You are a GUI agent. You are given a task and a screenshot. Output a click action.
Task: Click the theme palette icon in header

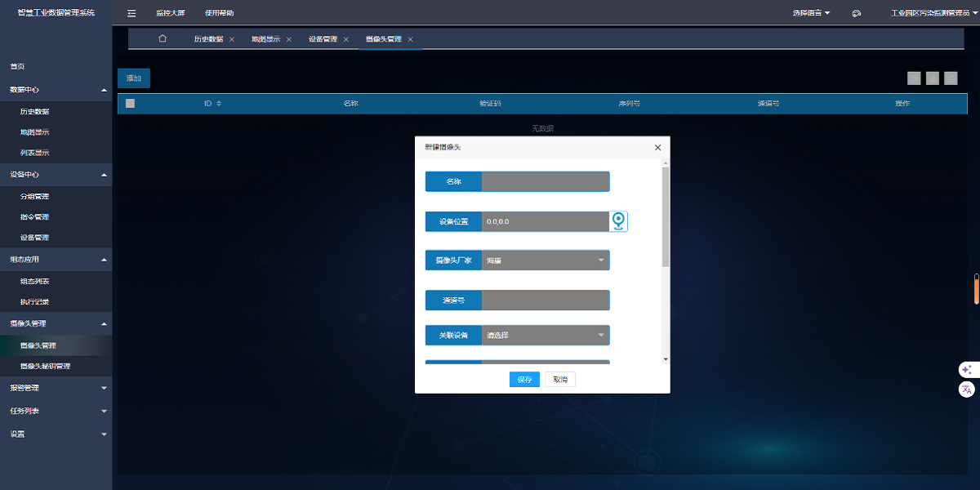[x=857, y=13]
